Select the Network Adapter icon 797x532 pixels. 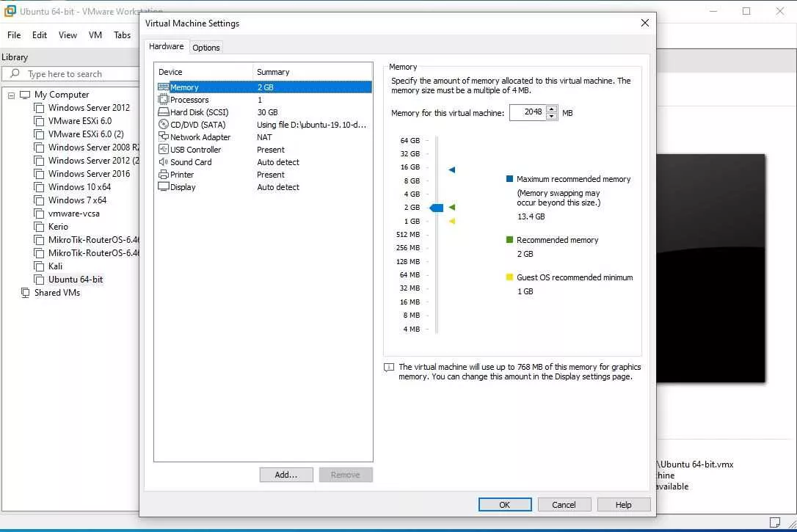[163, 136]
